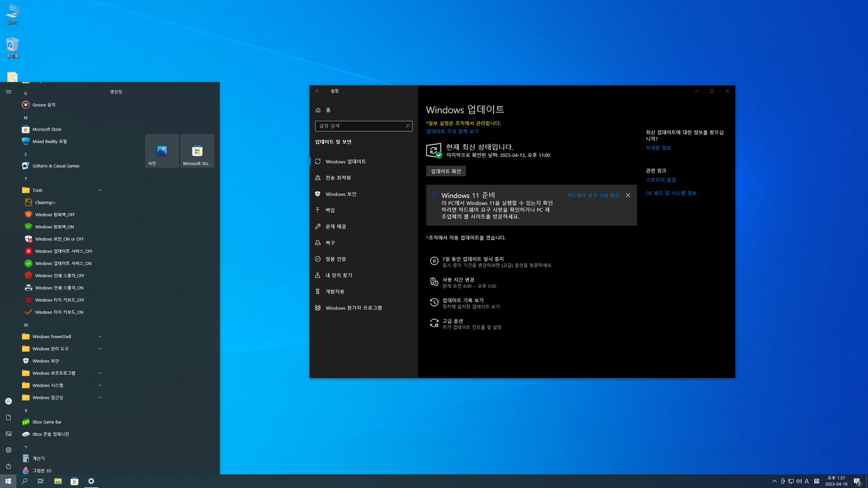Dismiss the Windows 11 준비 banner
The image size is (868, 488).
(628, 196)
